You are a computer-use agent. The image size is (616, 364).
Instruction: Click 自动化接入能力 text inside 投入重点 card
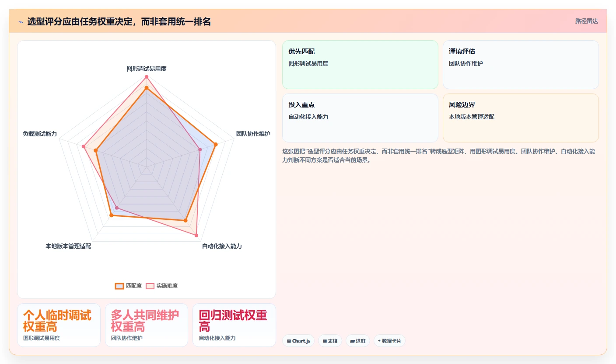(308, 117)
